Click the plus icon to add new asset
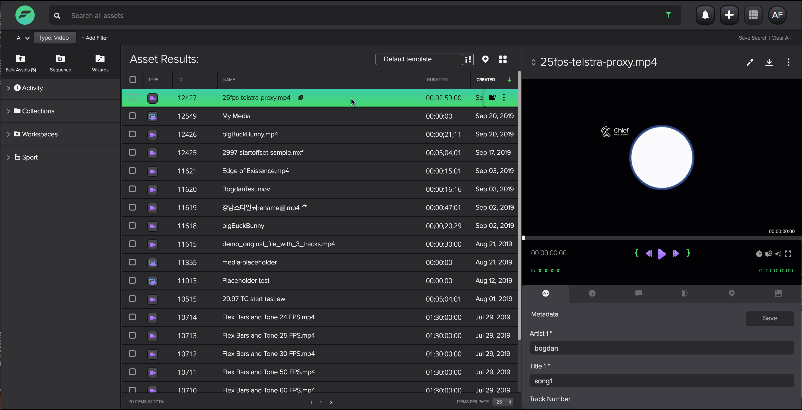Image resolution: width=802 pixels, height=410 pixels. point(730,15)
